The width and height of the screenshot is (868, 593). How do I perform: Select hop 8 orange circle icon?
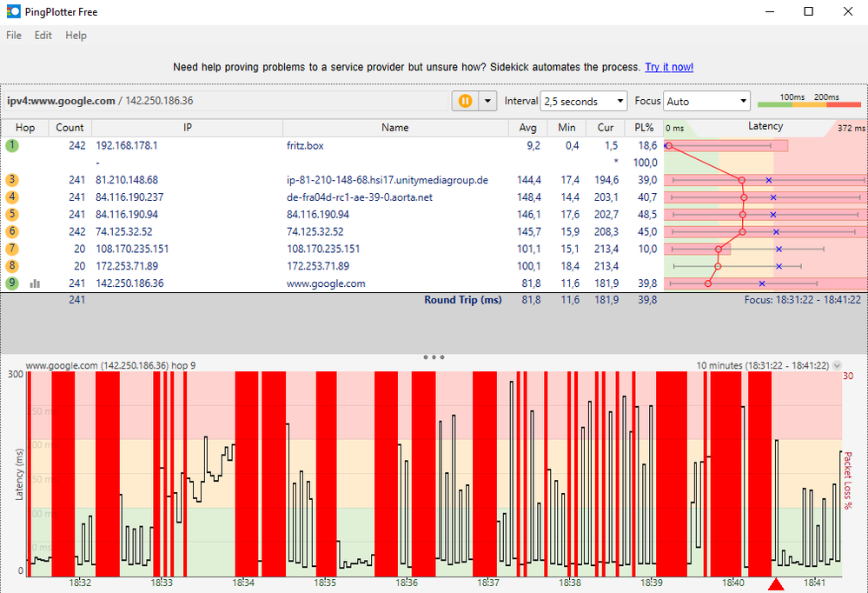coord(11,265)
